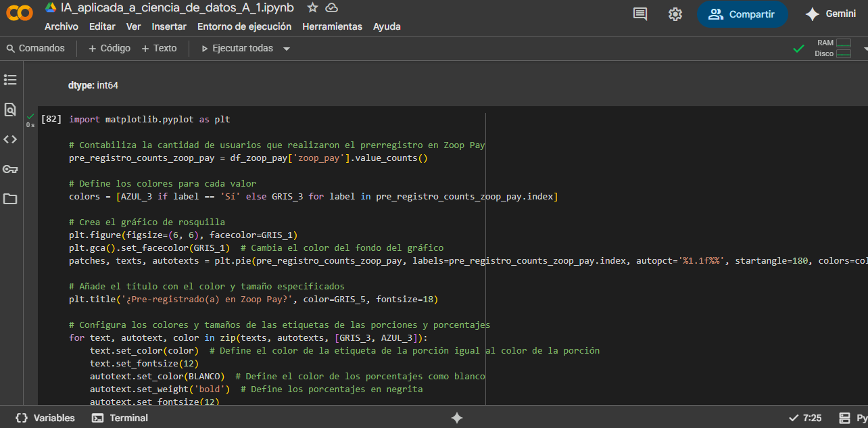Rename the notebook title IA_aplicada_a_ciencia_de_datos_A_1.ipynb

tap(177, 7)
